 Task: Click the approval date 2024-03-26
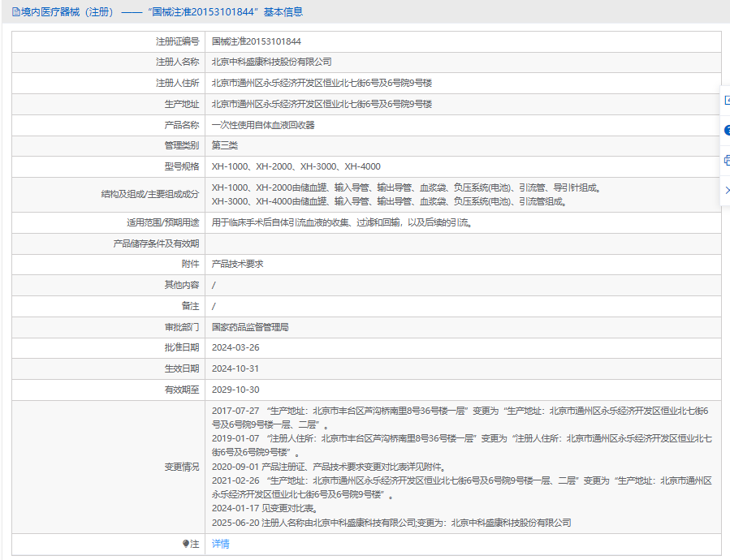235,347
